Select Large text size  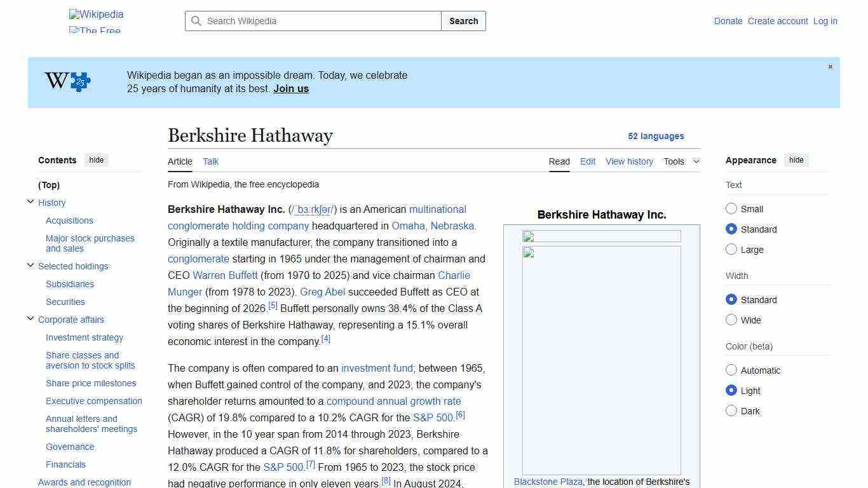coord(731,249)
